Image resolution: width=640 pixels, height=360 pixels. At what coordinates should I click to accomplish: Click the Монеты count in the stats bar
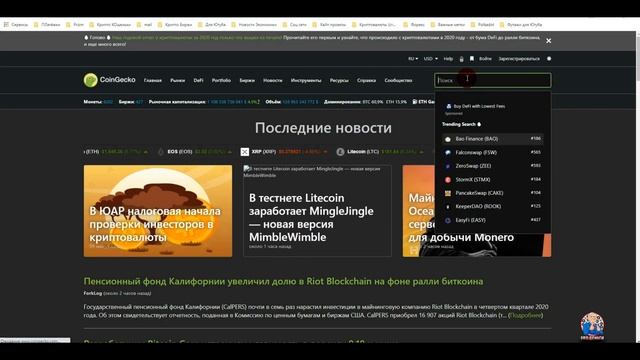(x=108, y=102)
